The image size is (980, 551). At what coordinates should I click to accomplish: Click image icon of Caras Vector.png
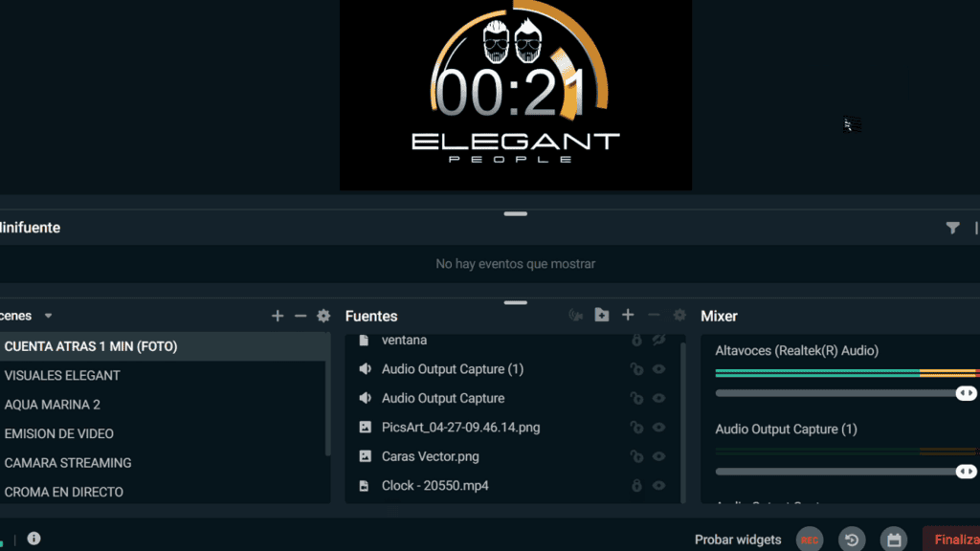click(365, 456)
